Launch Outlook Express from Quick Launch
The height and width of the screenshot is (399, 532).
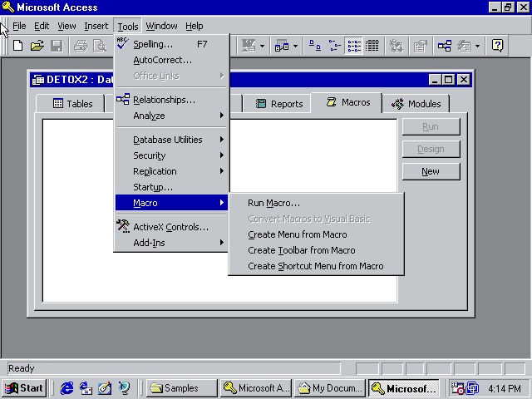86,388
